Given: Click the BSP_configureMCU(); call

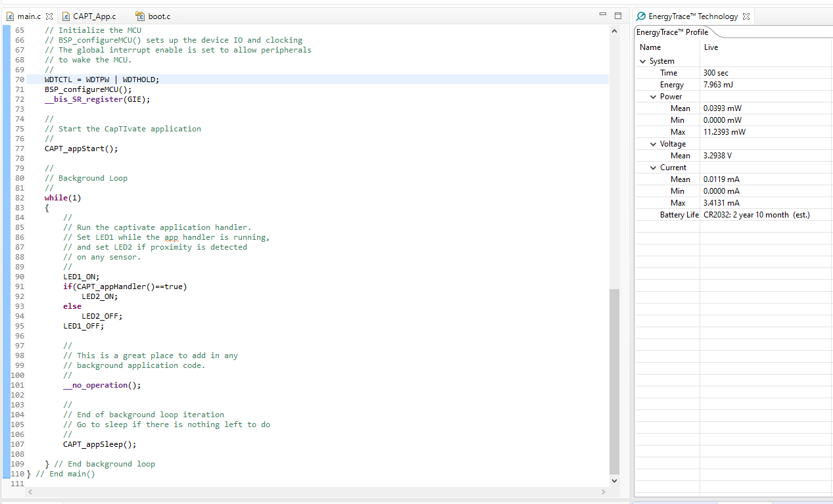Looking at the screenshot, I should point(88,89).
